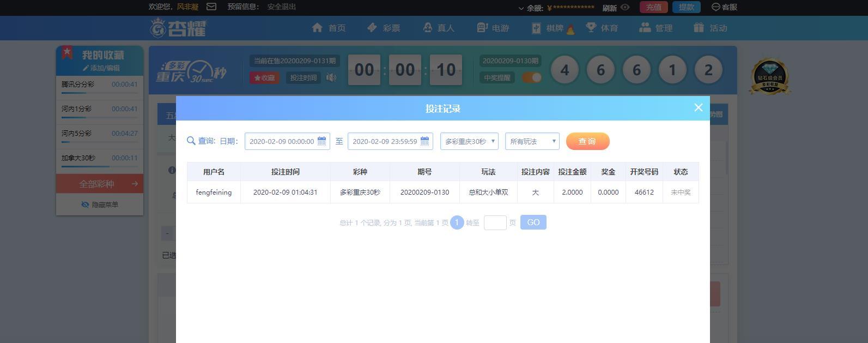Click the 刷新 refresh link
Image resolution: width=868 pixels, height=343 pixels.
coord(610,8)
